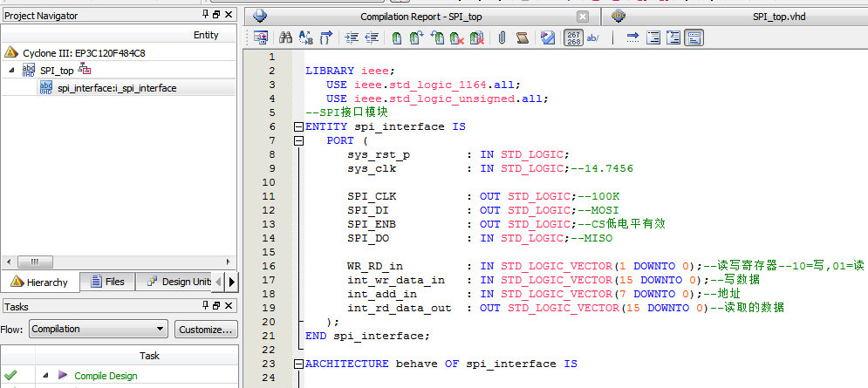Toggle the ab/ whitespace display button
868x388 pixels.
593,37
